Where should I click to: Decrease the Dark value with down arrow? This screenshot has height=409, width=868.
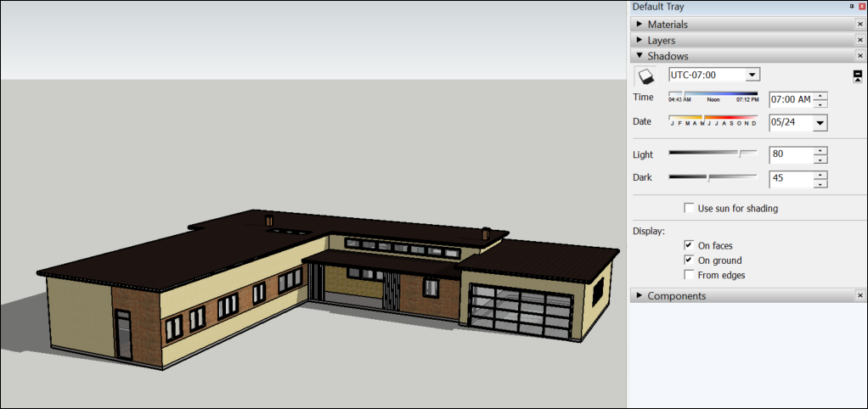(820, 184)
